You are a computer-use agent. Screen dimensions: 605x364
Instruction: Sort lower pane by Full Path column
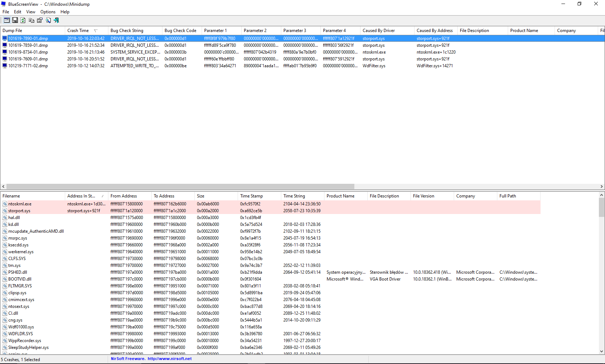click(519, 196)
